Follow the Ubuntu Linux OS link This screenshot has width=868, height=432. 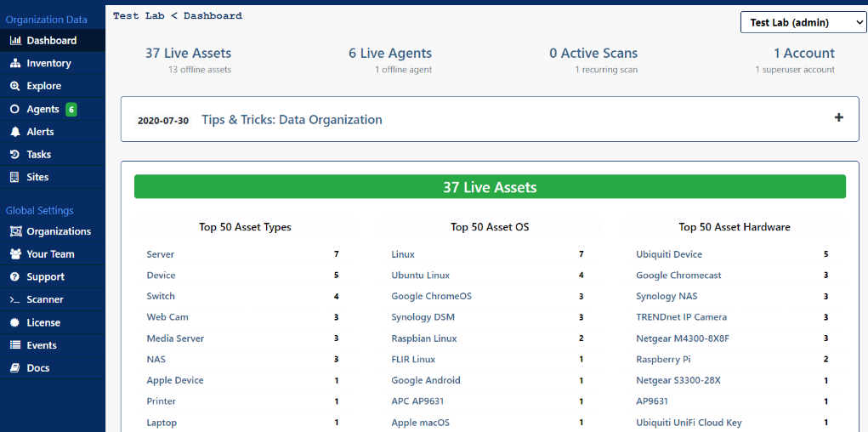click(x=421, y=276)
